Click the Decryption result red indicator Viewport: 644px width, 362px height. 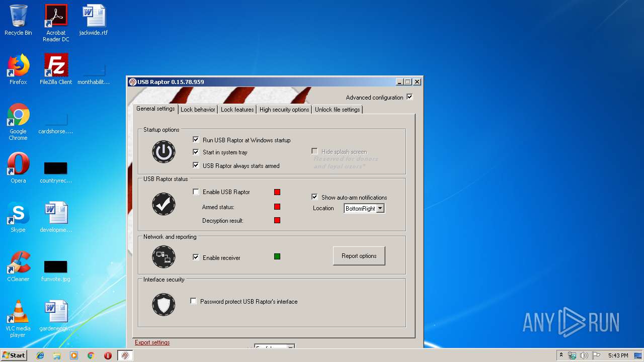pos(277,220)
